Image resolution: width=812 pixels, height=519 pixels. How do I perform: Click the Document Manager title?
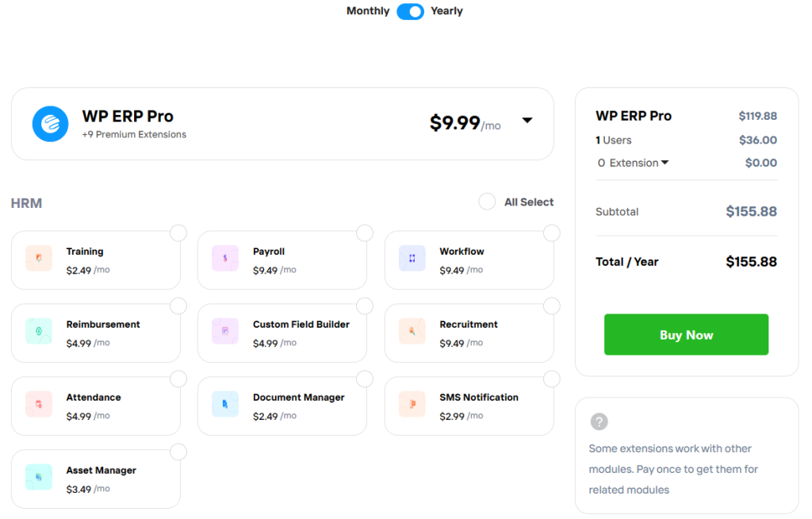click(299, 398)
